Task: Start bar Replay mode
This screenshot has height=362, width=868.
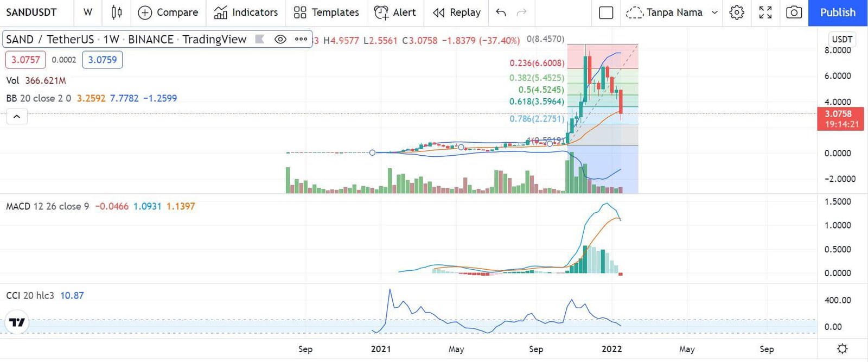Action: pyautogui.click(x=457, y=12)
